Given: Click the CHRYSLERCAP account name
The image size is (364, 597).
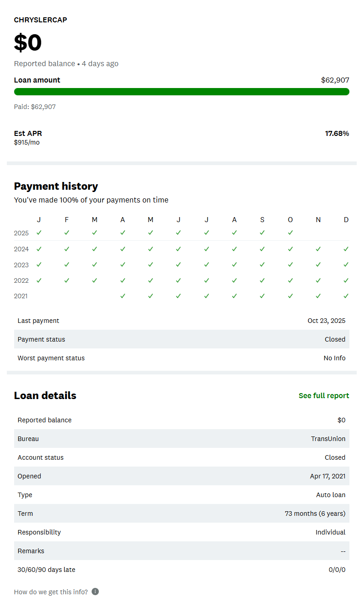Looking at the screenshot, I should pos(41,20).
